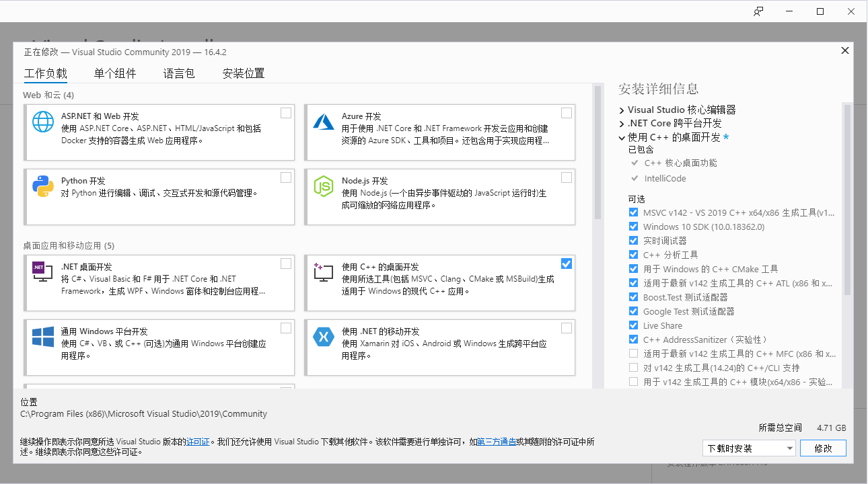
Task: Click the Python development logo icon
Action: point(43,186)
